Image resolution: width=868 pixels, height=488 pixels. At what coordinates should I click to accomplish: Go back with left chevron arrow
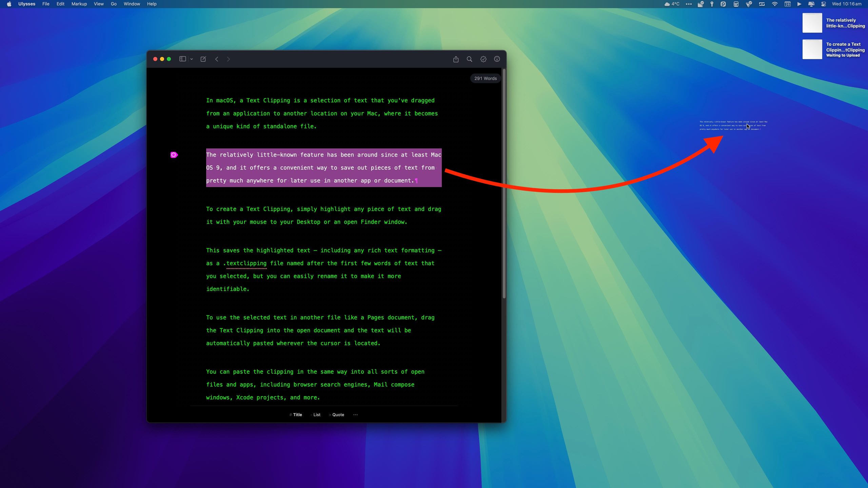pos(217,59)
